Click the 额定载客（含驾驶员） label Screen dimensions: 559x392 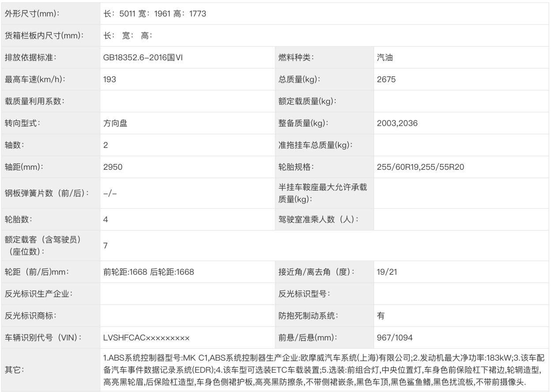tap(43, 245)
